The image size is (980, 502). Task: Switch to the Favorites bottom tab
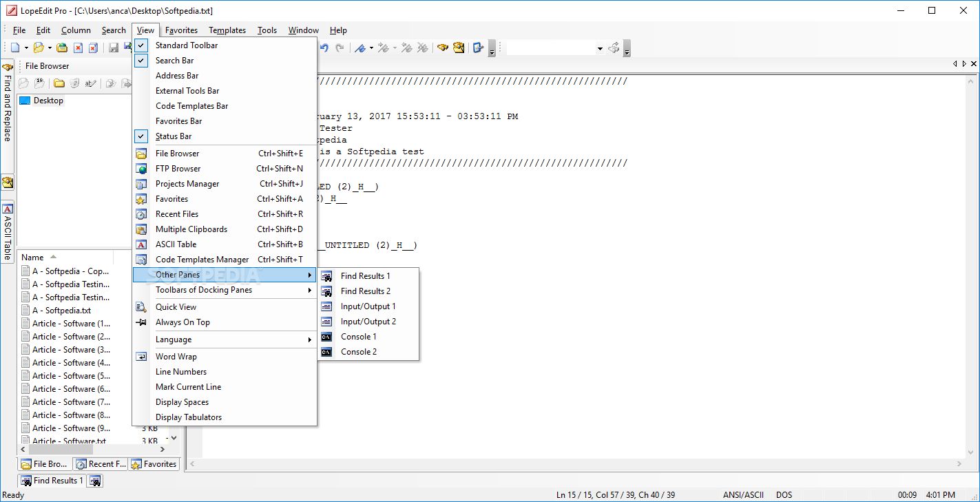(154, 464)
